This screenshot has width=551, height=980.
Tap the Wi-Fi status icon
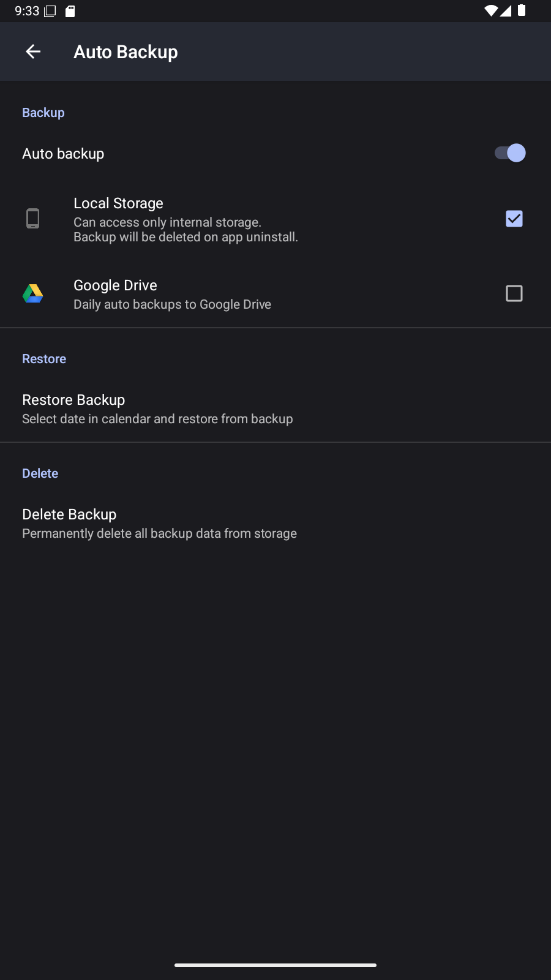pos(490,10)
